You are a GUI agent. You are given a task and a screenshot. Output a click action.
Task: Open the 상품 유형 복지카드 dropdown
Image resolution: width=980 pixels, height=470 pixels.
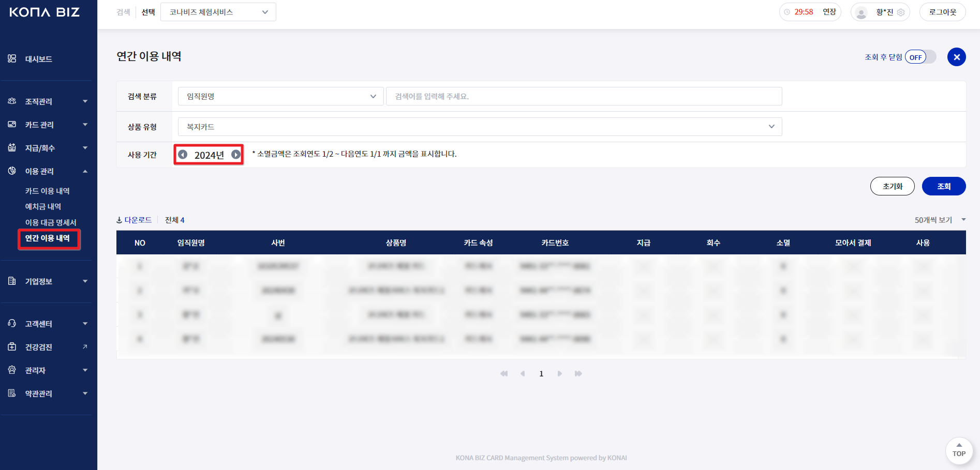point(480,127)
